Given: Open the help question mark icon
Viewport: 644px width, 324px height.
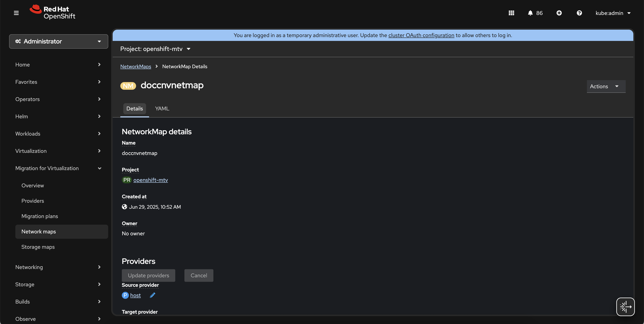Looking at the screenshot, I should [x=579, y=13].
